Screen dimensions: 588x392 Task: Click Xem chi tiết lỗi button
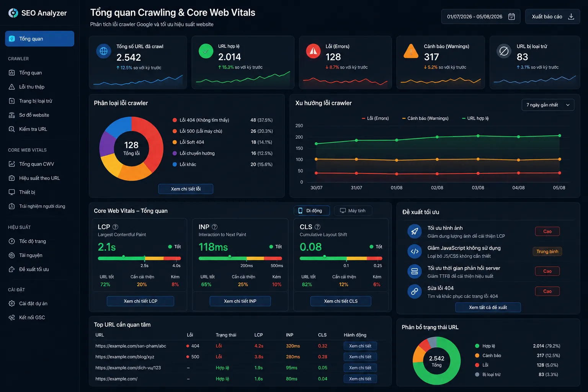(x=186, y=189)
